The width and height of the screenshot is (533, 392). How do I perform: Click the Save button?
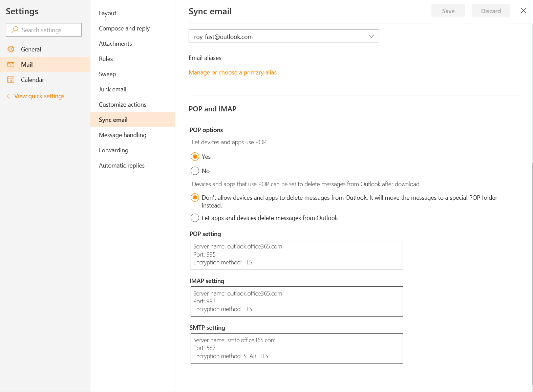coord(448,11)
